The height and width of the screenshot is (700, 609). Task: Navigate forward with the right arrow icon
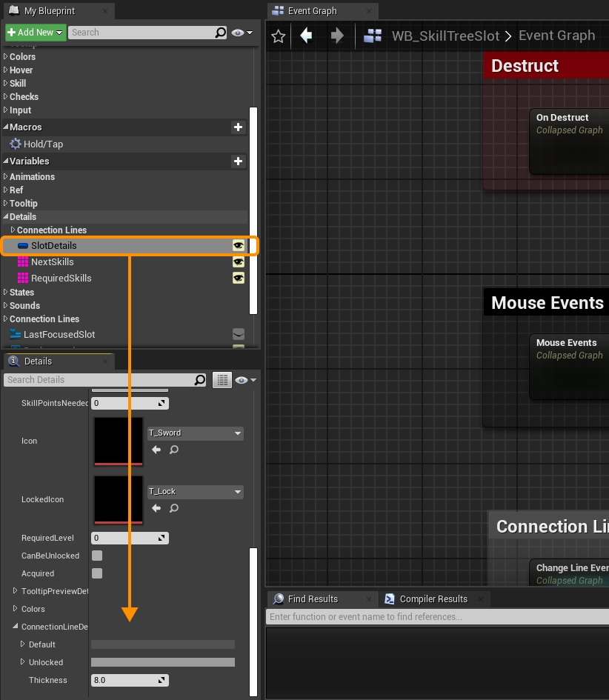(x=337, y=36)
